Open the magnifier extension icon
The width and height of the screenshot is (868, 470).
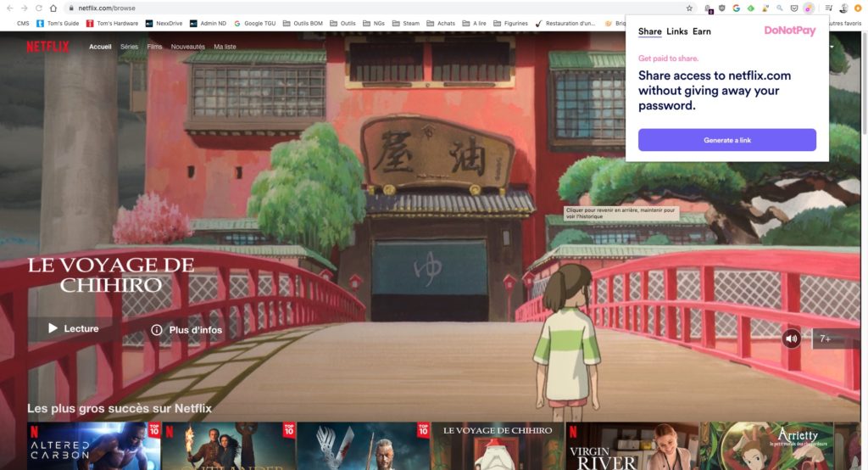(780, 8)
